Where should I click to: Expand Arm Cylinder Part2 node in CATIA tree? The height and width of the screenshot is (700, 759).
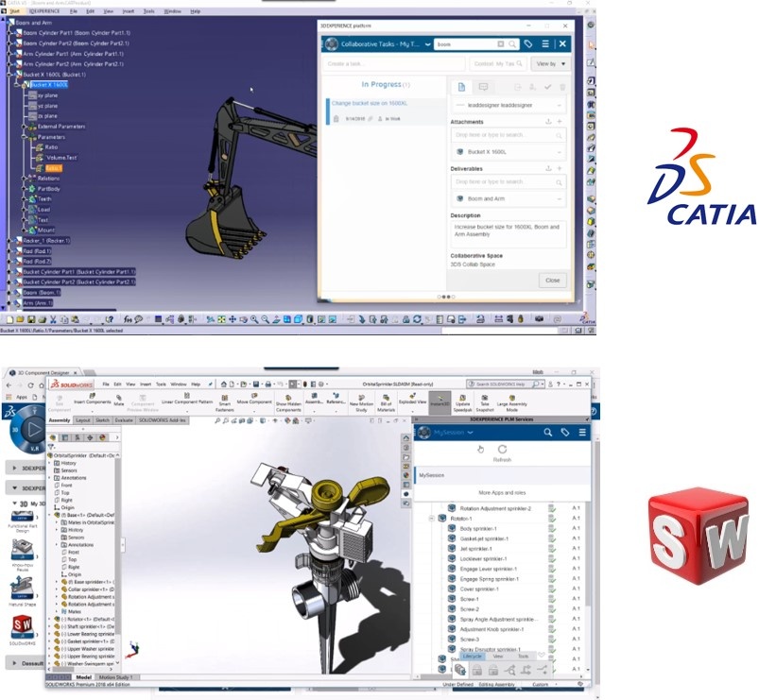pyautogui.click(x=10, y=64)
